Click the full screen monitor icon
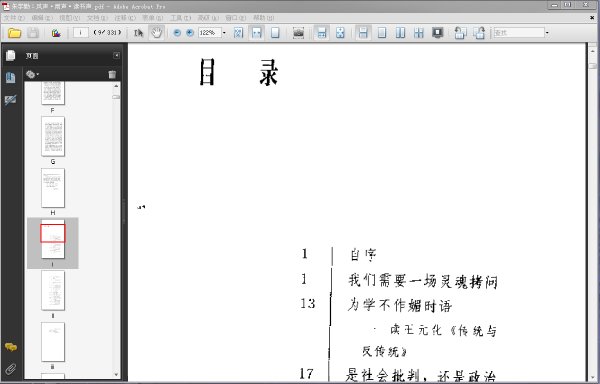The image size is (600, 384). 437,33
